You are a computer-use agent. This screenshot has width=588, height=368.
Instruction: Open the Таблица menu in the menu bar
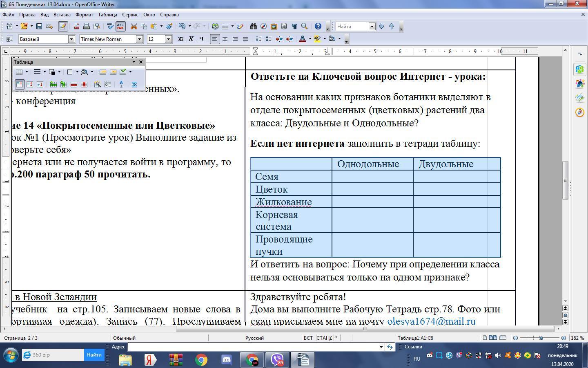click(107, 15)
